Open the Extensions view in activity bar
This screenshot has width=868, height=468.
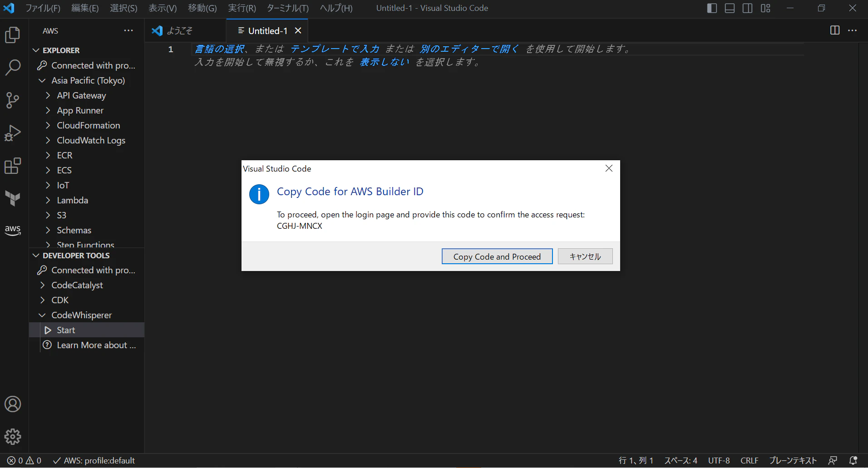(13, 166)
